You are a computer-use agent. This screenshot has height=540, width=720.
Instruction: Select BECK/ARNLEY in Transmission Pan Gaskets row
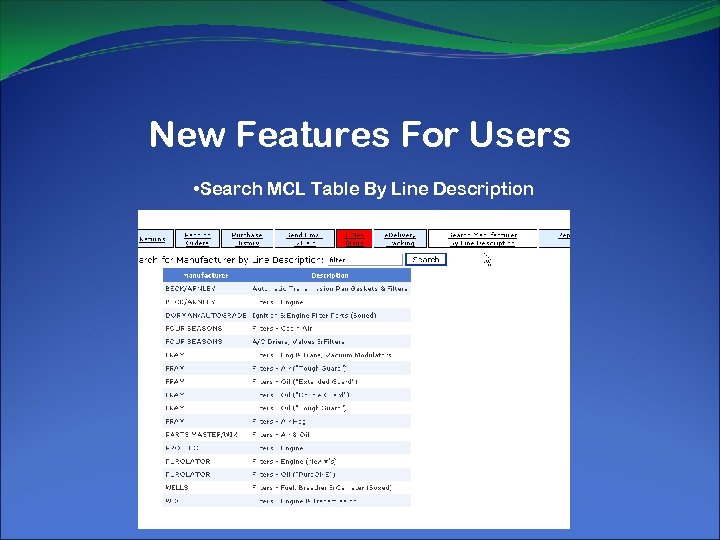190,289
